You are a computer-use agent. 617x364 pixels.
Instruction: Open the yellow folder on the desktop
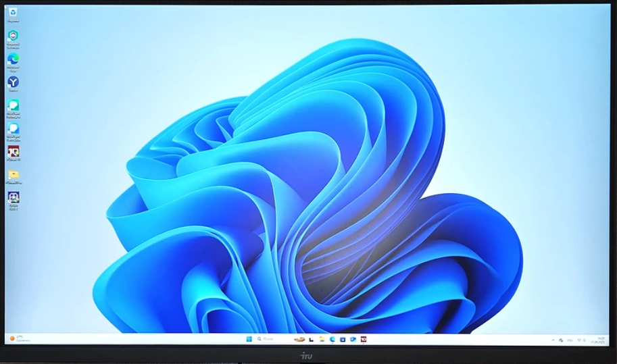point(13,175)
